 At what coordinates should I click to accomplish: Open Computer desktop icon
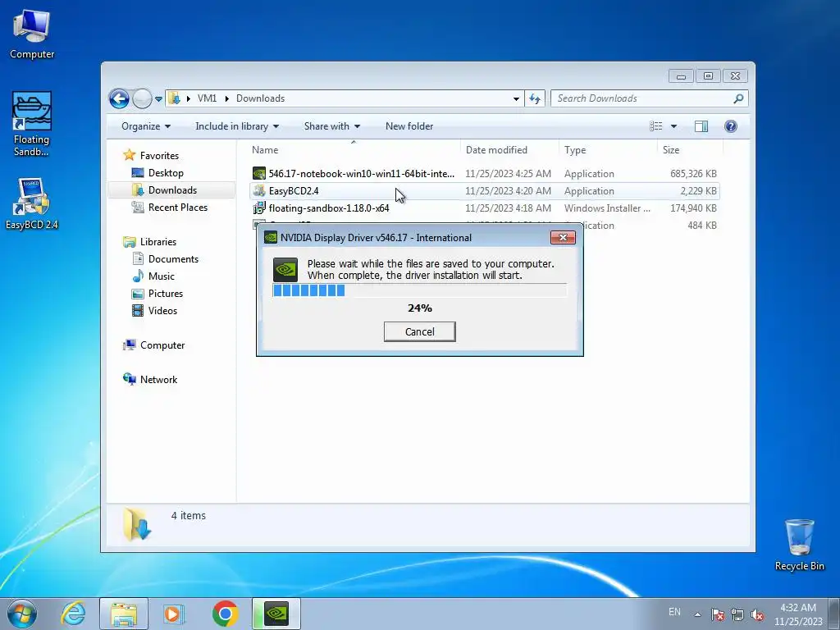(32, 34)
